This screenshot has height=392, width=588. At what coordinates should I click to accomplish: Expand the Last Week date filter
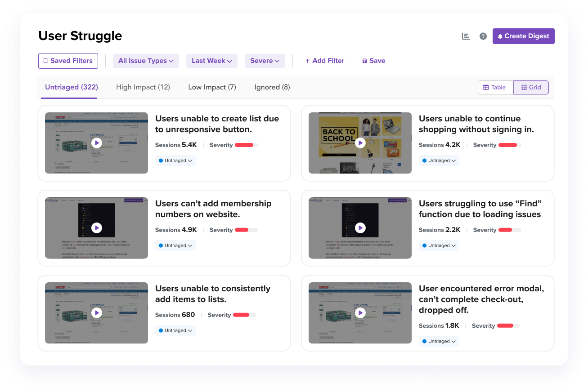[211, 61]
